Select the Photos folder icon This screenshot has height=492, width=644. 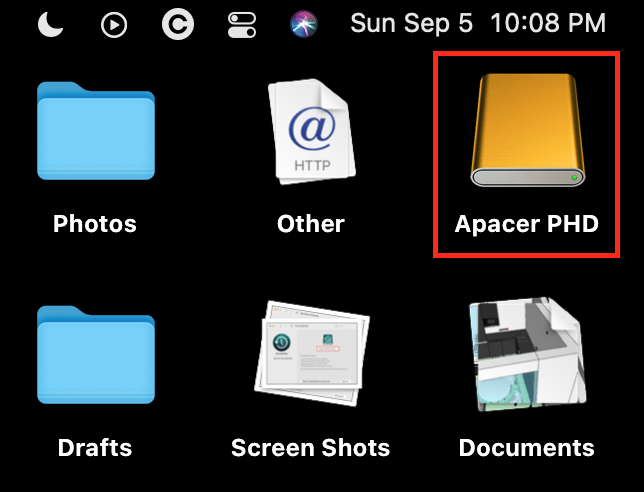[96, 131]
